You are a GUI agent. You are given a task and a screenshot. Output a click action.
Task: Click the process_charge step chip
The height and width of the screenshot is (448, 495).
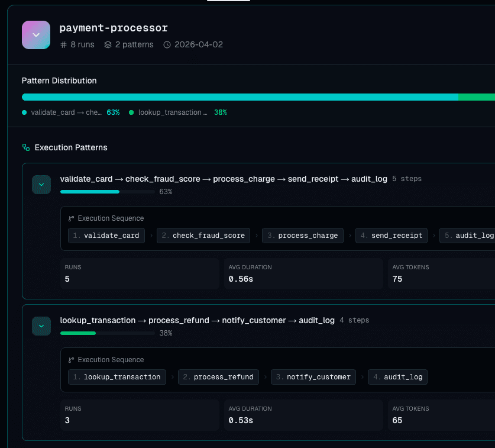[x=302, y=236]
